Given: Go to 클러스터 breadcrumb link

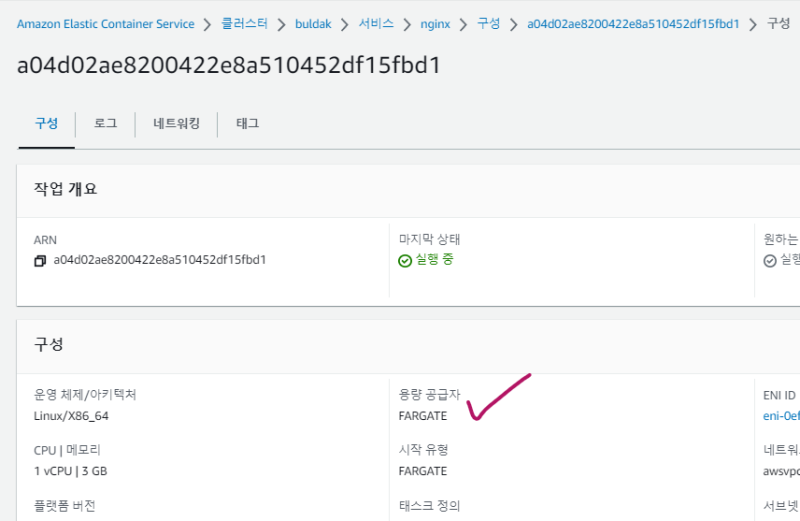Looking at the screenshot, I should [244, 23].
